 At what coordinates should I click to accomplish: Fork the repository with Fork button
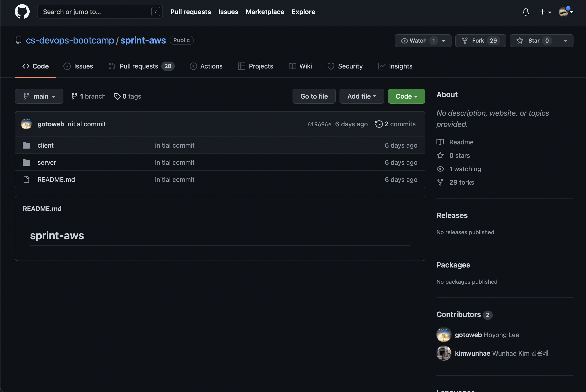480,40
